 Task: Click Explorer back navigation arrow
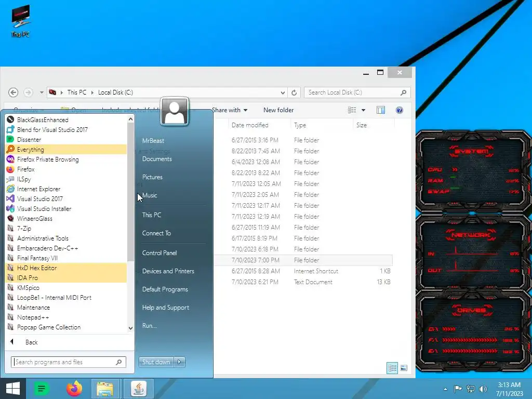(x=13, y=92)
